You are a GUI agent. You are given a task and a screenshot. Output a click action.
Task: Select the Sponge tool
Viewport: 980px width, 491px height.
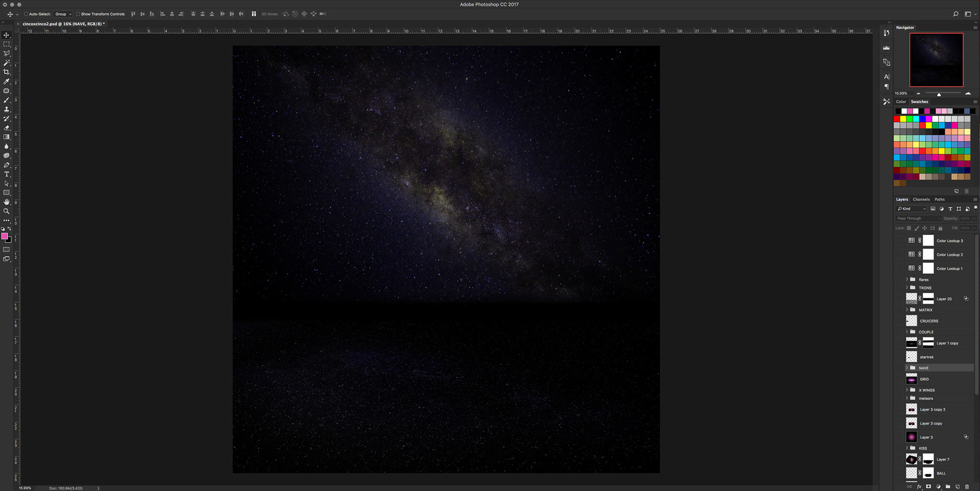coord(7,156)
